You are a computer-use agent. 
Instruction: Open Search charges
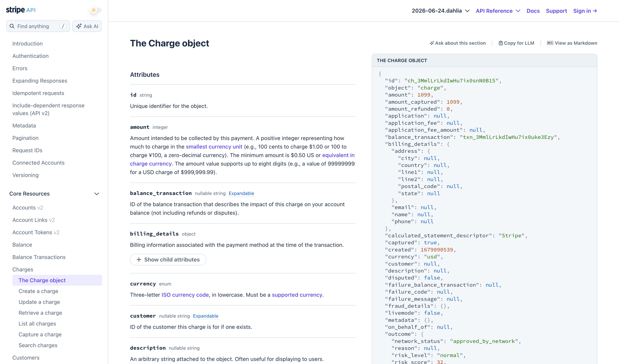[x=38, y=345]
